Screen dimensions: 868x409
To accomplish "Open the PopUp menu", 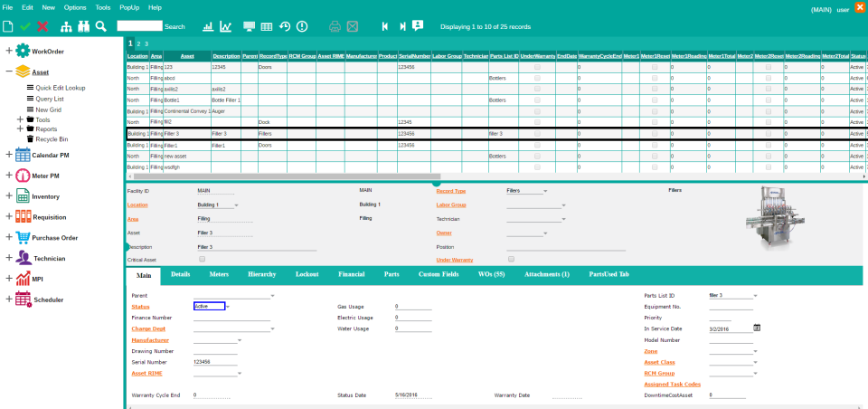I will pyautogui.click(x=129, y=8).
